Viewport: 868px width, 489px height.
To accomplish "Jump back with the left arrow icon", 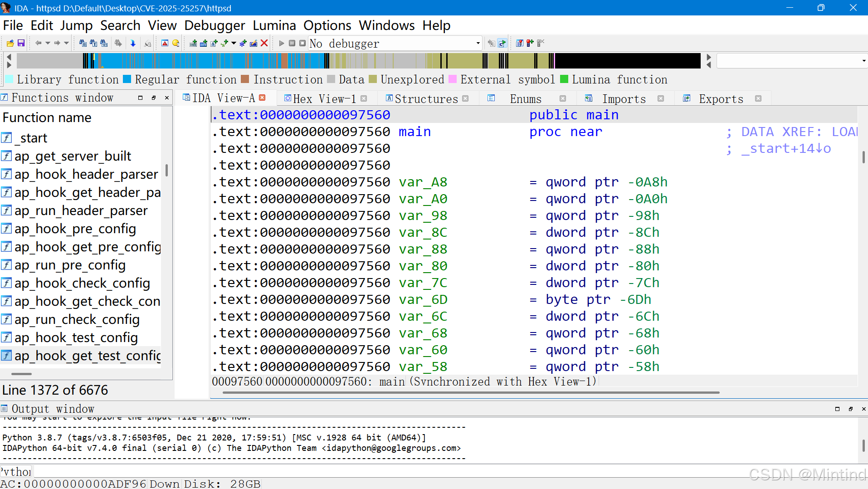I will pos(38,43).
